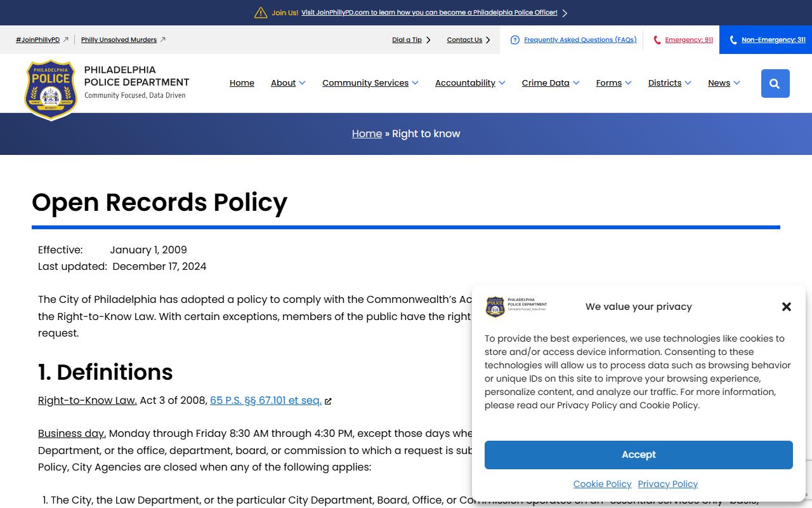Click the Emergency: 911 link
The height and width of the screenshot is (508, 812).
click(x=689, y=40)
